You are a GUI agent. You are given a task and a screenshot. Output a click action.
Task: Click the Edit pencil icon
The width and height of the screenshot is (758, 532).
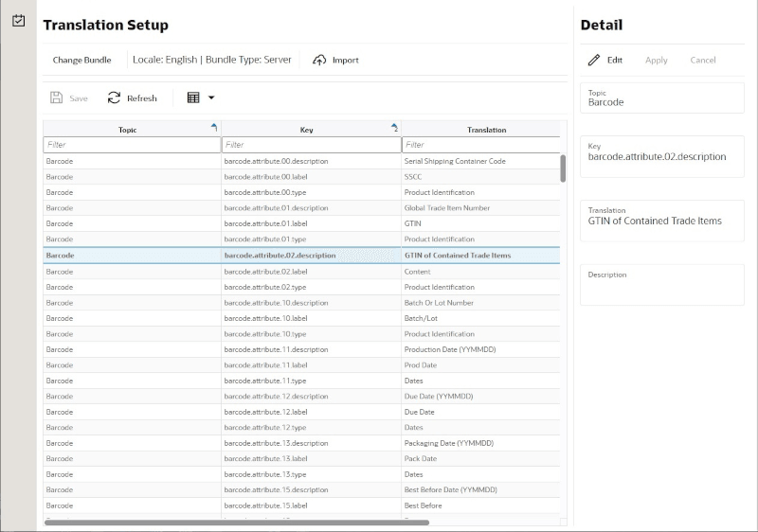pyautogui.click(x=594, y=60)
